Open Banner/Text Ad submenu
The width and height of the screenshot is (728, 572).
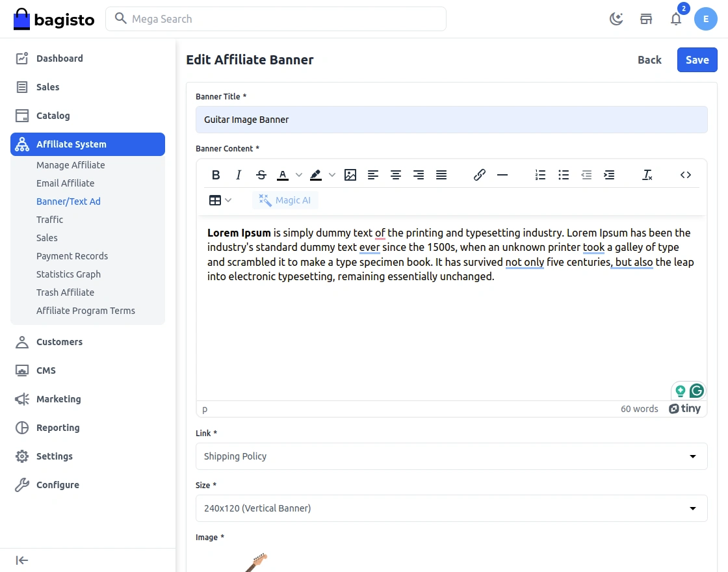pyautogui.click(x=68, y=201)
